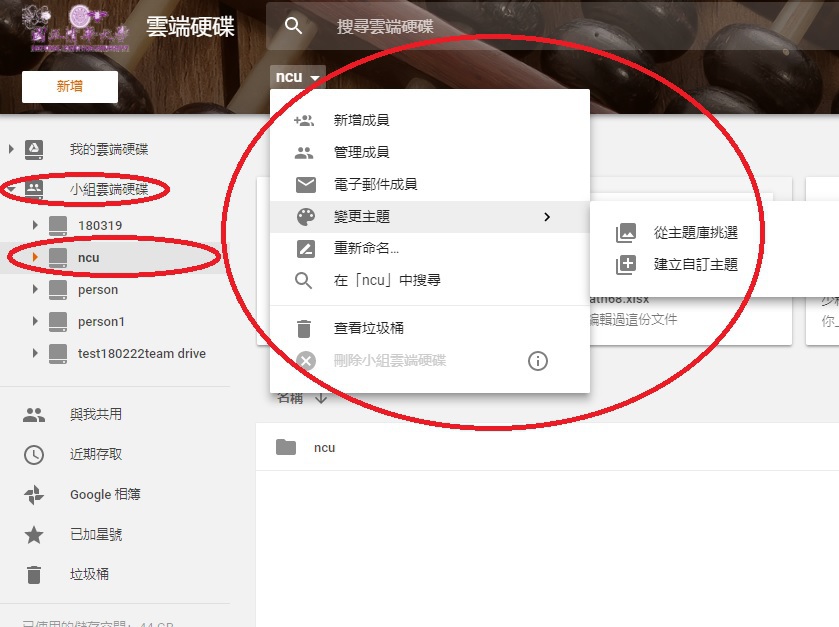
Task: Expand the 180319 team drive arrow
Action: [x=35, y=225]
